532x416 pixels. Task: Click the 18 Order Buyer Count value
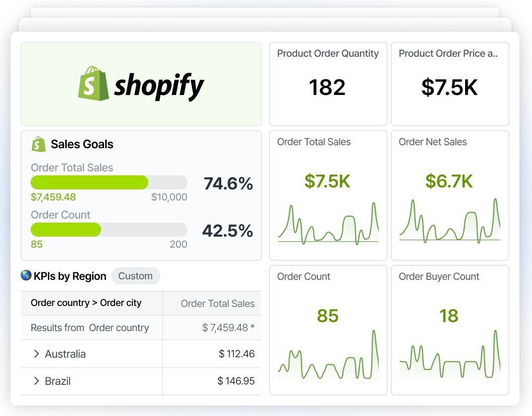449,316
